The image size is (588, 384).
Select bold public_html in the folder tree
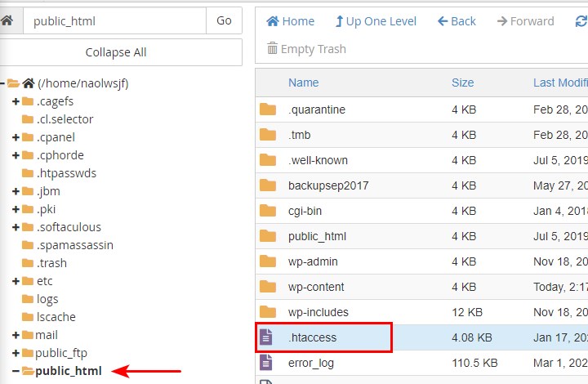point(69,371)
